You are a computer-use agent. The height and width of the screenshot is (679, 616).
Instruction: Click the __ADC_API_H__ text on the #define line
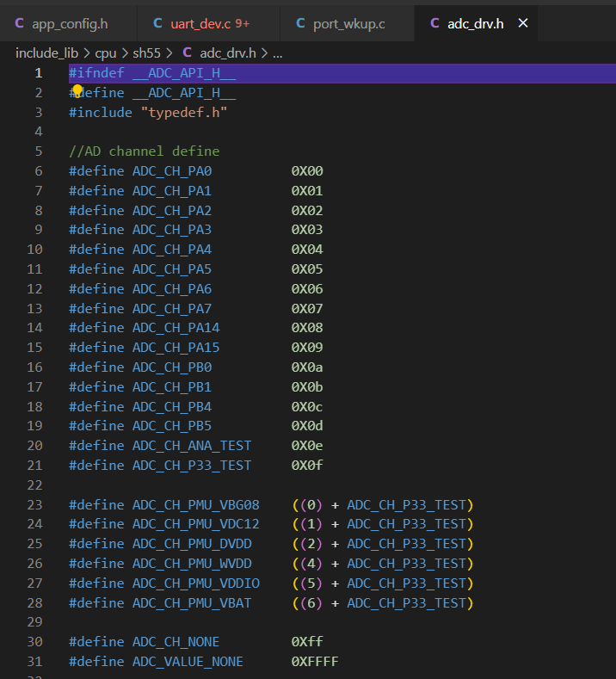click(x=184, y=93)
